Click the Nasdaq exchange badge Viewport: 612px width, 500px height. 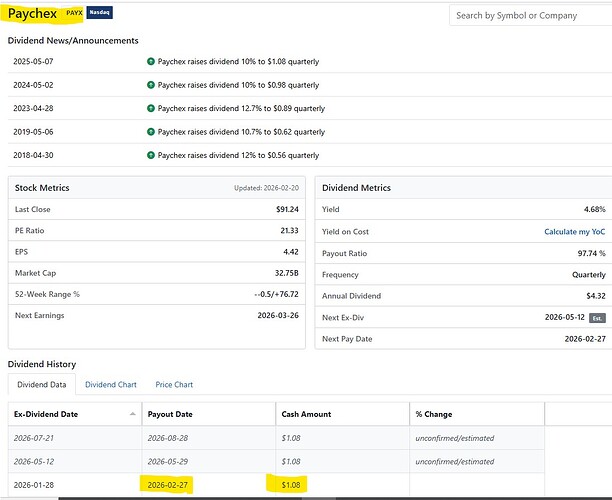coord(100,13)
